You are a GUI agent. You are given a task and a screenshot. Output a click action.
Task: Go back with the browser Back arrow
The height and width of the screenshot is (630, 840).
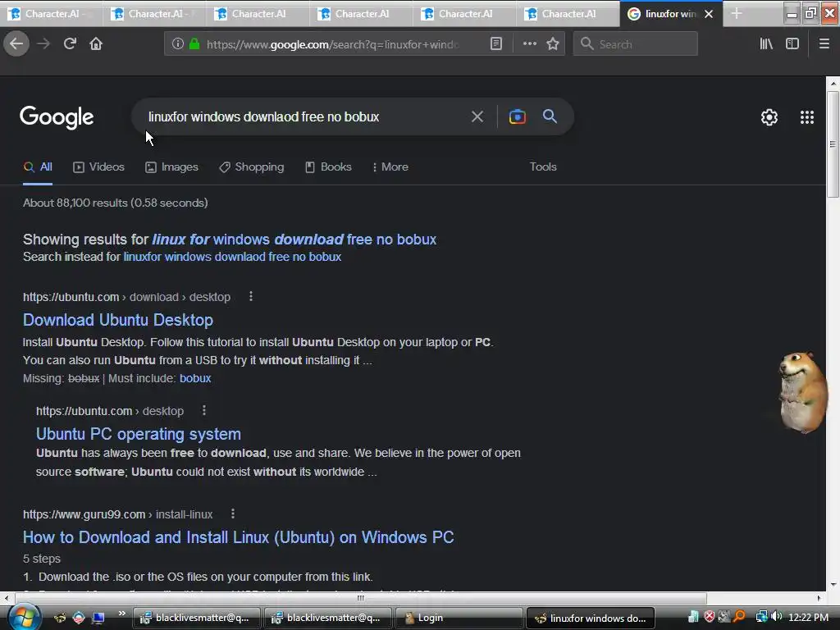pos(16,43)
